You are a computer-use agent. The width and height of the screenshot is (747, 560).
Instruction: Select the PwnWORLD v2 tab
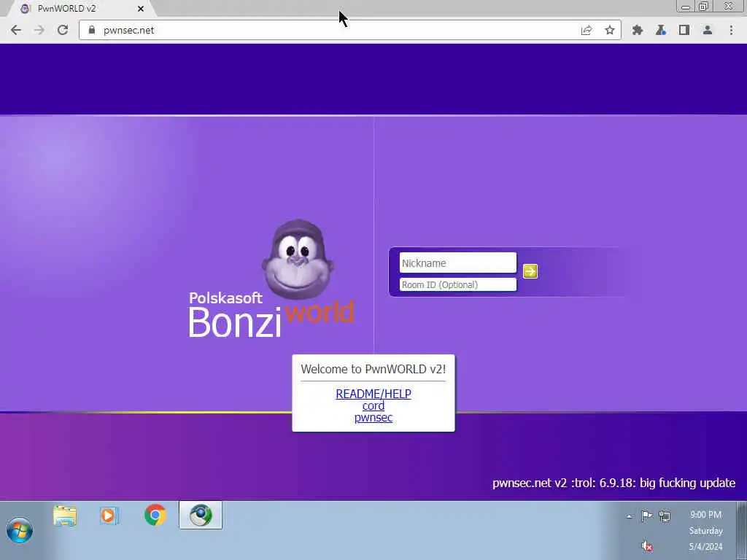tap(81, 9)
